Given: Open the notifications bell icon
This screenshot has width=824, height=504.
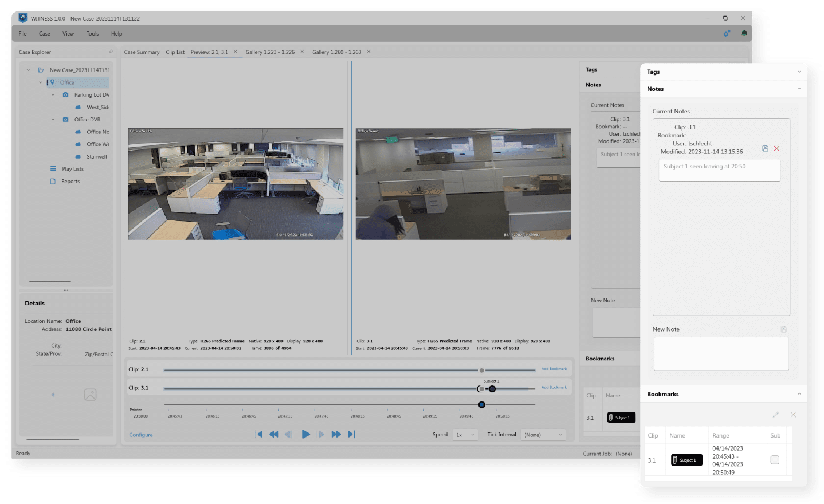Looking at the screenshot, I should [744, 34].
